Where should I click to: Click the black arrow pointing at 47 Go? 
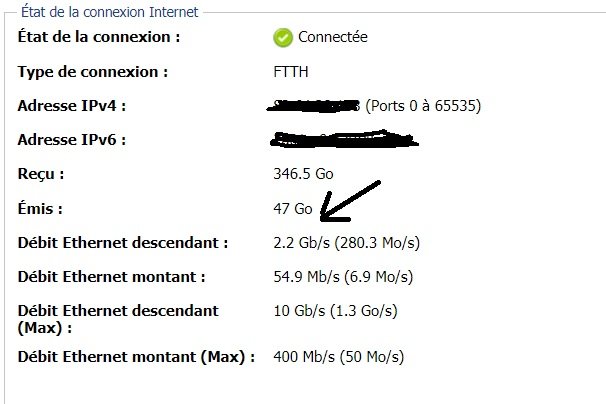pos(350,201)
